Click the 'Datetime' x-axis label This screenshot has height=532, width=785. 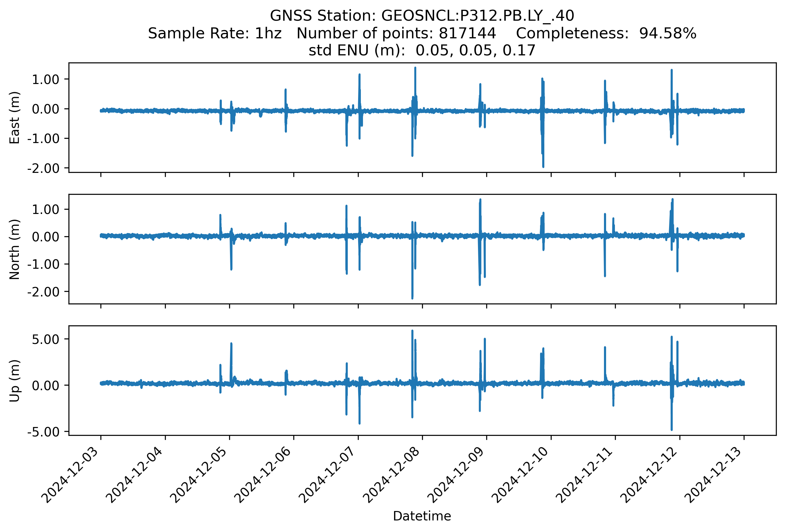[x=422, y=516]
